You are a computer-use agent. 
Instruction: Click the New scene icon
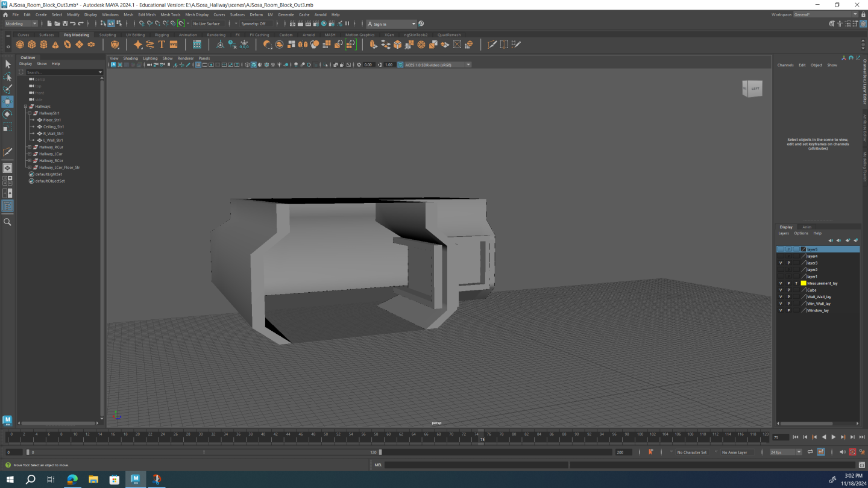coord(49,23)
